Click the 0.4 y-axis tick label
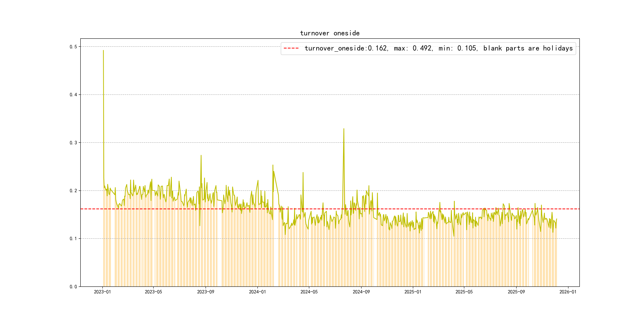Screen dimensions: 644x322 73,95
